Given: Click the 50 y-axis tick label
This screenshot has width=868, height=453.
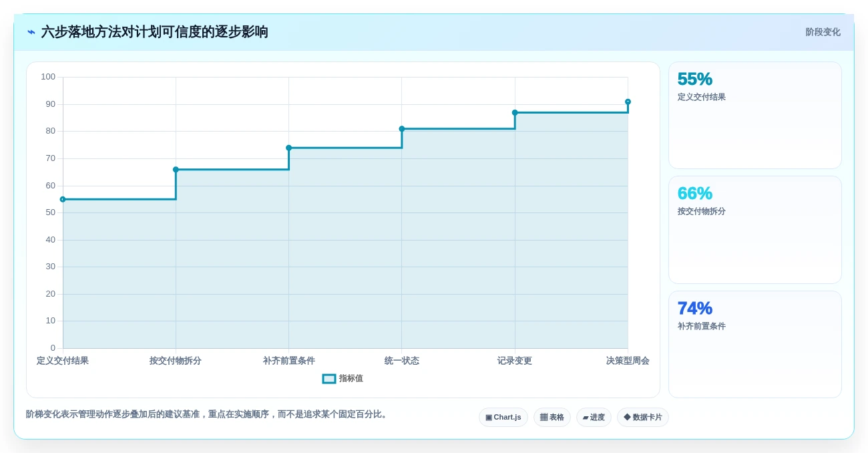Looking at the screenshot, I should tap(51, 212).
